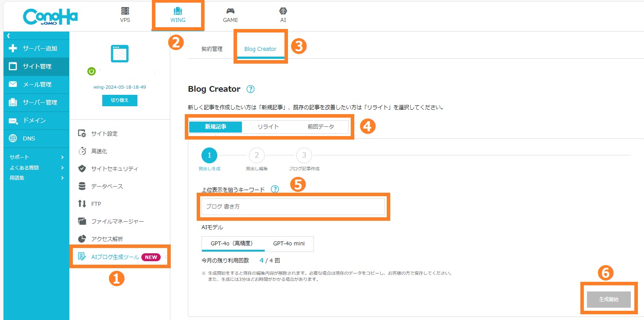Viewport: 644px width, 320px height.
Task: Choose the GPT-4o（高精度）model
Action: [233, 244]
